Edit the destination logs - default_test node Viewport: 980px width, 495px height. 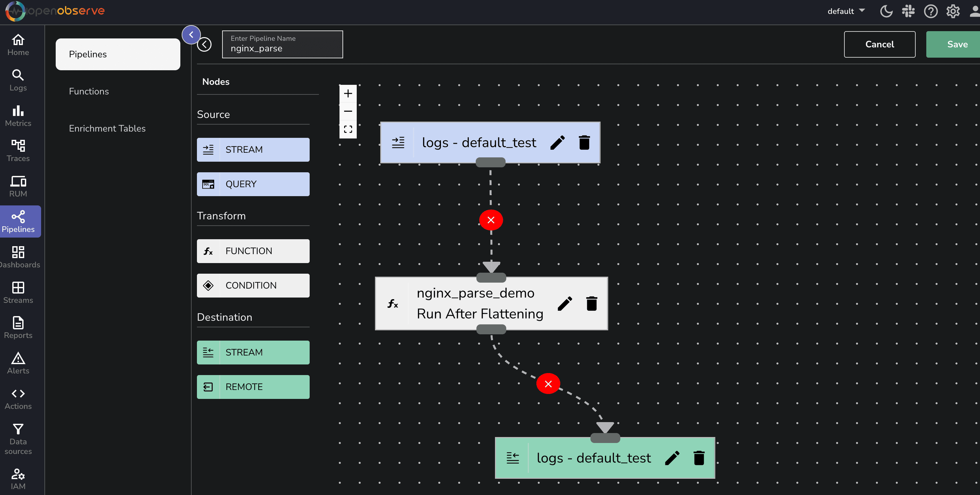[672, 458]
